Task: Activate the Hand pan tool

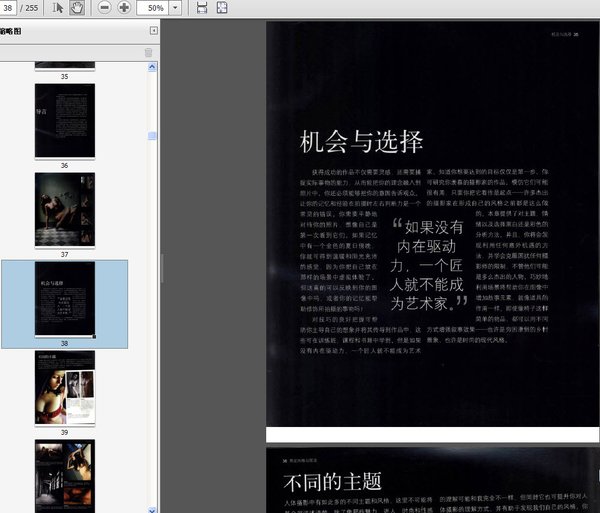Action: 76,7
